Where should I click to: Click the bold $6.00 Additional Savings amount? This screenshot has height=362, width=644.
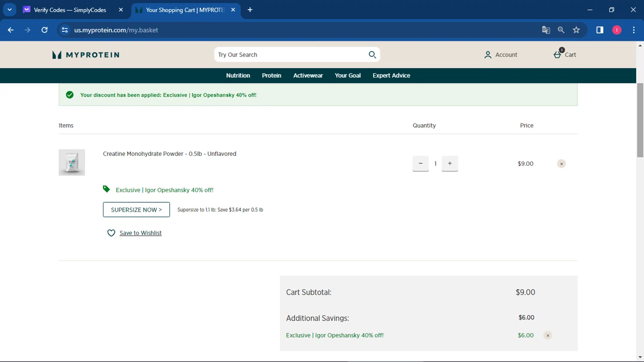click(526, 317)
